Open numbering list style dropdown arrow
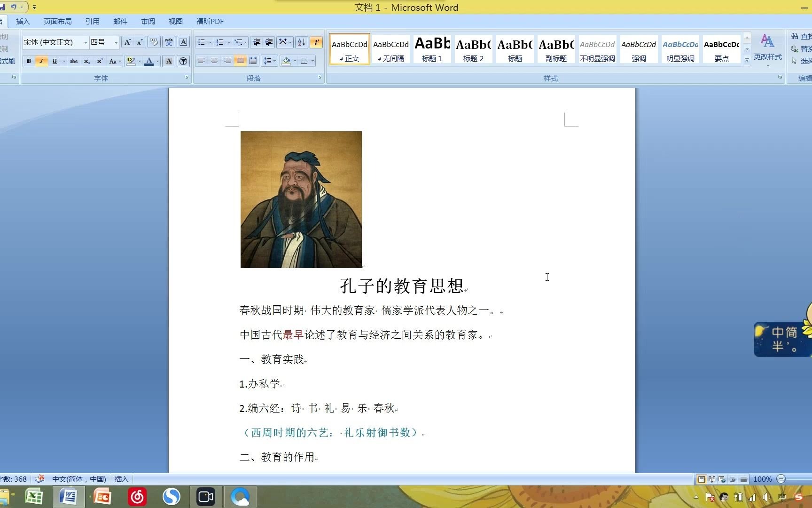Screen dimensions: 812x508 (229, 42)
